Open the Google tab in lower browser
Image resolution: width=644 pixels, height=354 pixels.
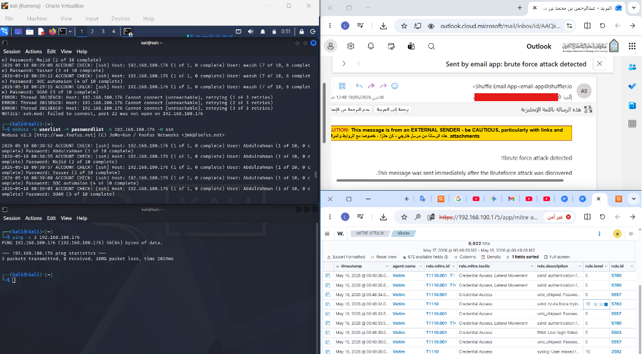[x=459, y=199]
